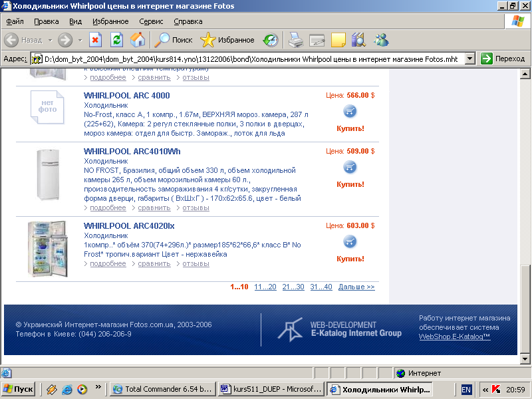Open the Home page icon
This screenshot has width=532, height=399.
click(x=138, y=40)
